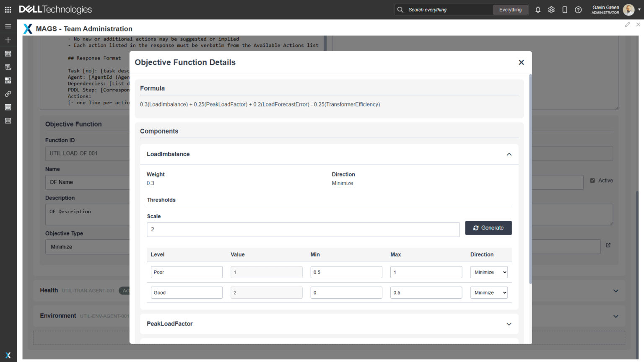Expand the PeakLoadFactor component
This screenshot has width=644, height=362.
coord(509,324)
